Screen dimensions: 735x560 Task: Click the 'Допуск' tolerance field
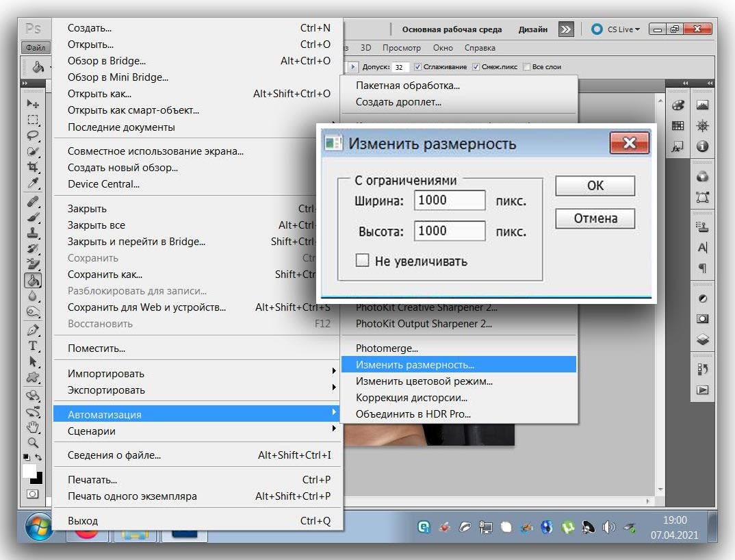coord(400,67)
